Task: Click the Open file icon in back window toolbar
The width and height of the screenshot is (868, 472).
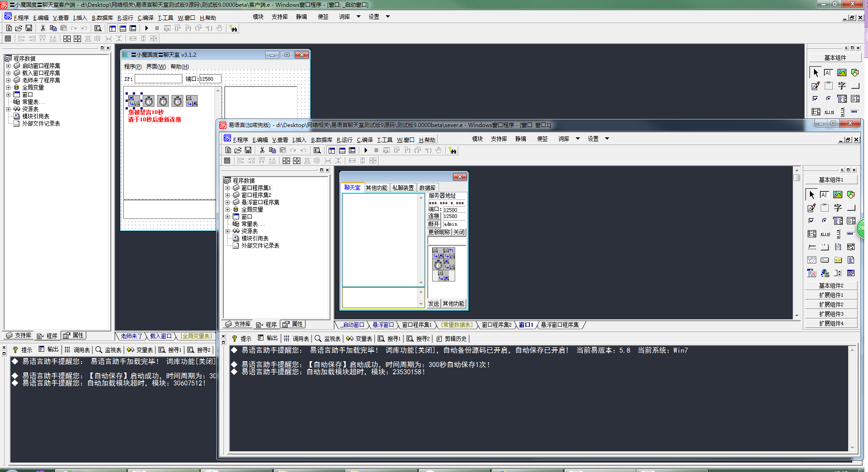Action: (19, 28)
